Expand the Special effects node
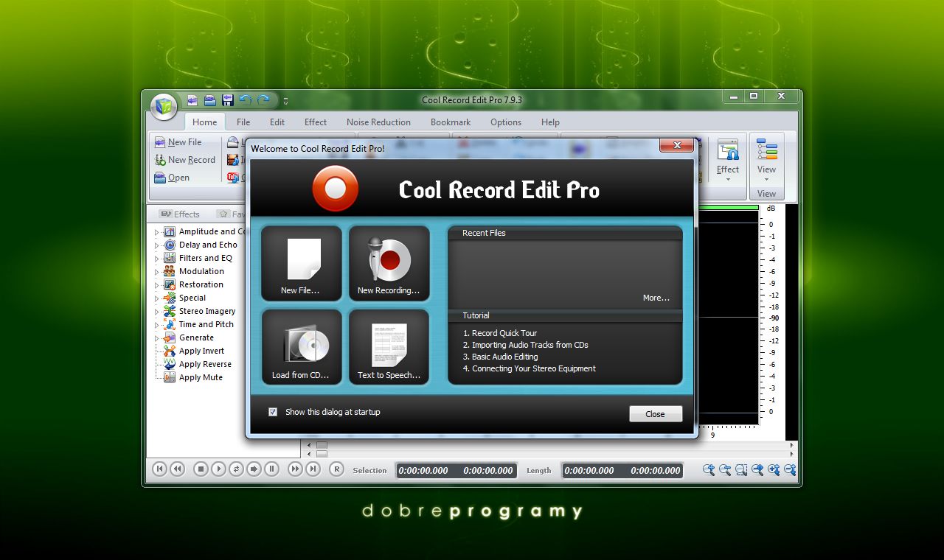Image resolution: width=944 pixels, height=560 pixels. pyautogui.click(x=157, y=298)
